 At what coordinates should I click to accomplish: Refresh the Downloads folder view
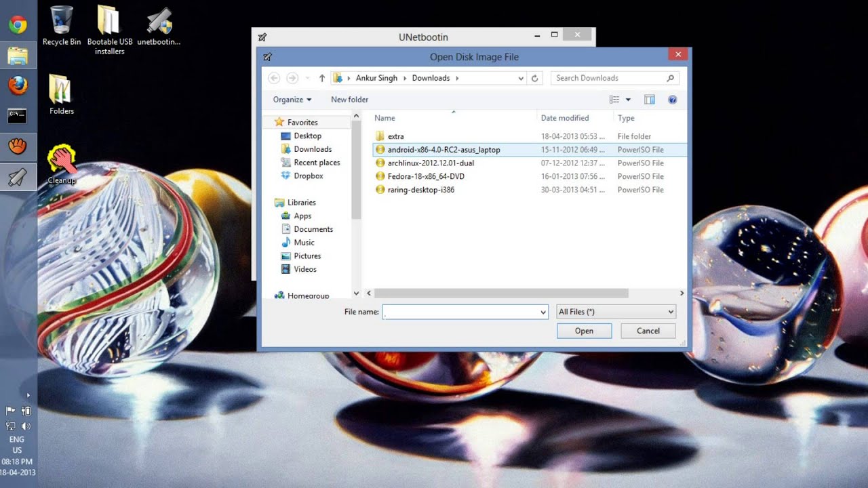[x=534, y=78]
